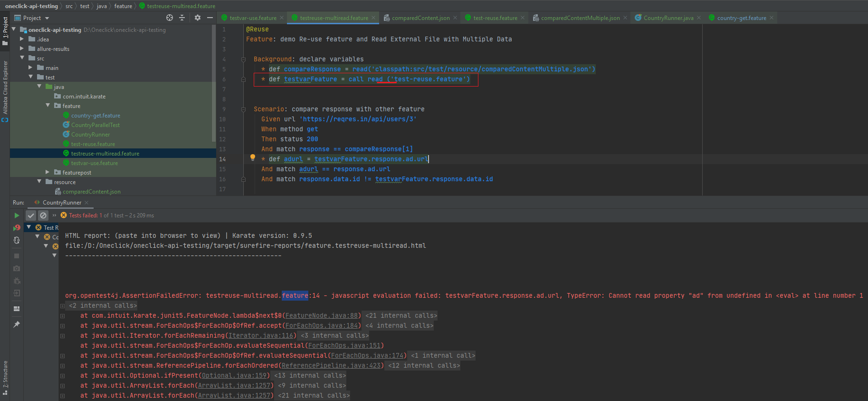Click 'src' in the breadcrumb path
868x401 pixels.
coord(69,6)
